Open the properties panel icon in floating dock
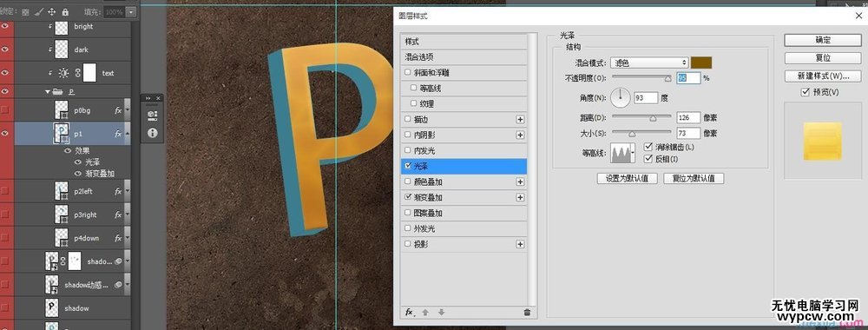This screenshot has height=330, width=868. click(x=152, y=115)
